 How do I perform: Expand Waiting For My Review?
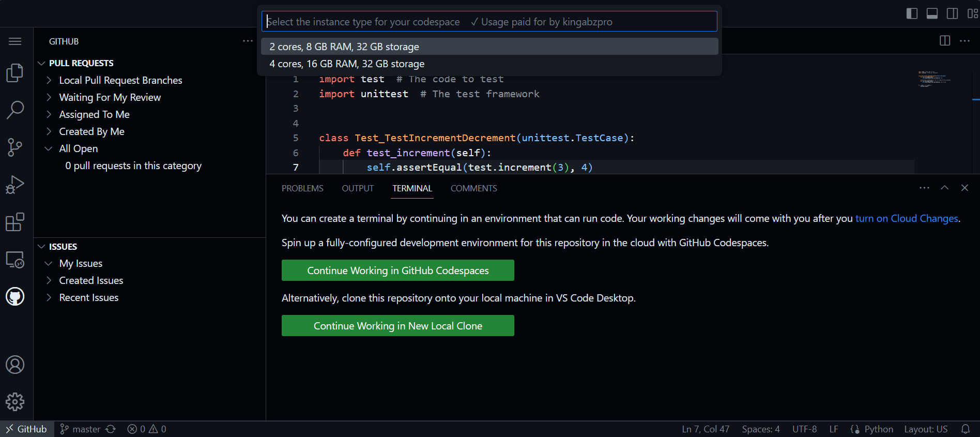150,97
